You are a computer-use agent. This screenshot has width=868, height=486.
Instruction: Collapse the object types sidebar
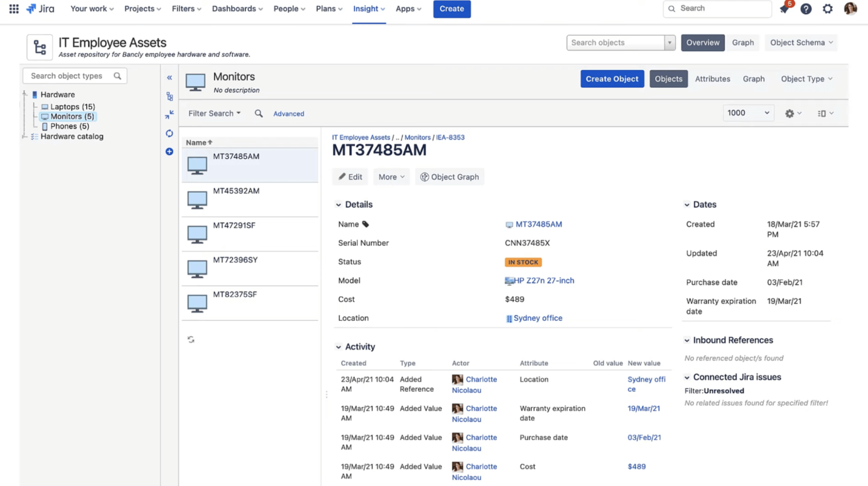tap(169, 77)
